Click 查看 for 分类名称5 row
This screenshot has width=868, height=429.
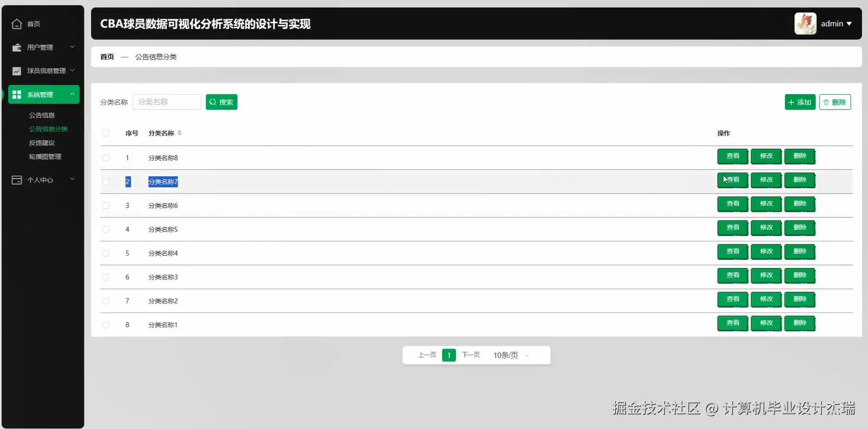pos(733,228)
